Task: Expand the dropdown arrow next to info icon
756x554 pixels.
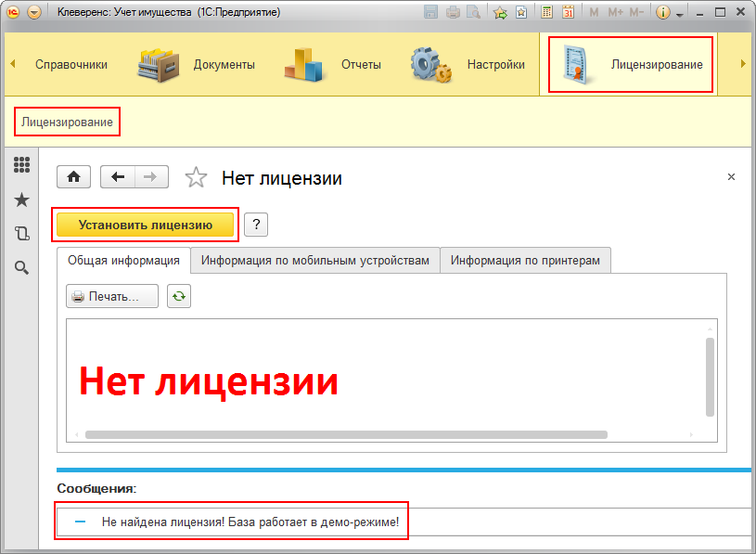Action: click(680, 15)
